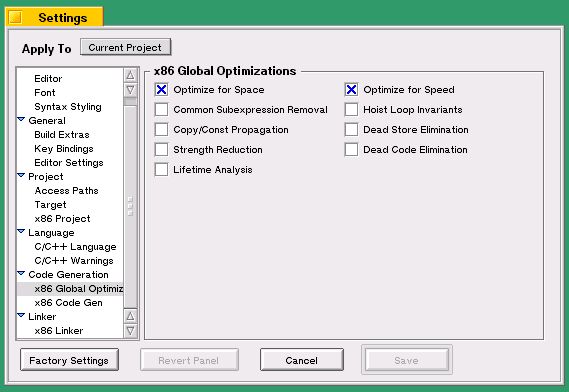Viewport: 569px width, 392px height.
Task: Click the General category label
Action: [47, 121]
